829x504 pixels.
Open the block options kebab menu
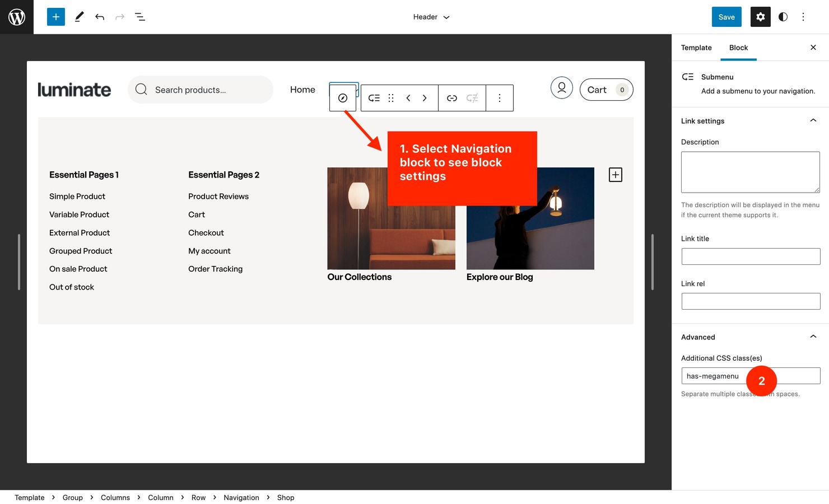499,97
